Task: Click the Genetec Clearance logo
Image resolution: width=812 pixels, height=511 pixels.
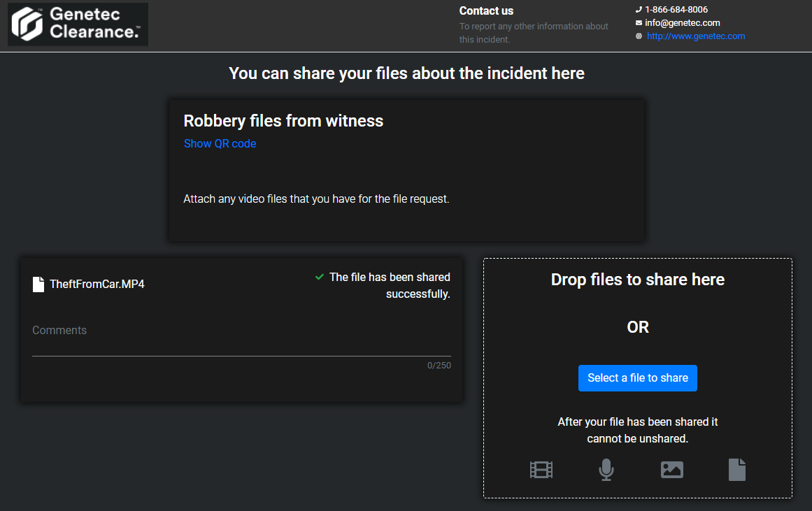Action: coord(78,24)
